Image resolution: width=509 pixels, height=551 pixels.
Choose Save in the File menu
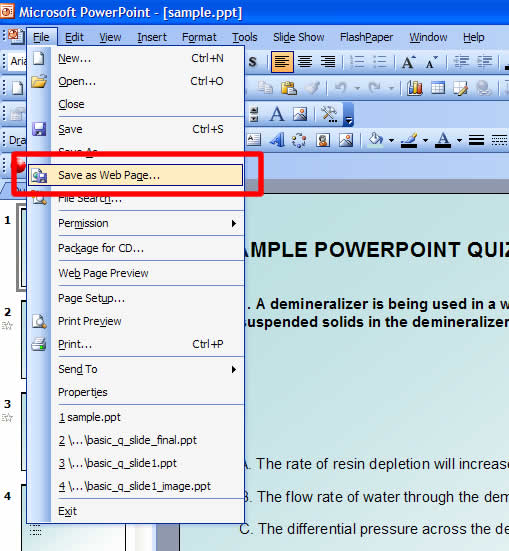136,129
